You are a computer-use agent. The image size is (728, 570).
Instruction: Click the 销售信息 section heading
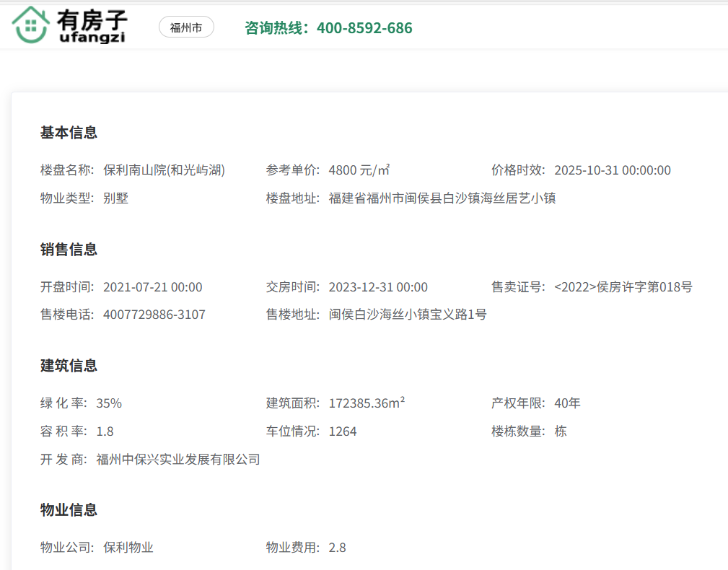coord(69,250)
